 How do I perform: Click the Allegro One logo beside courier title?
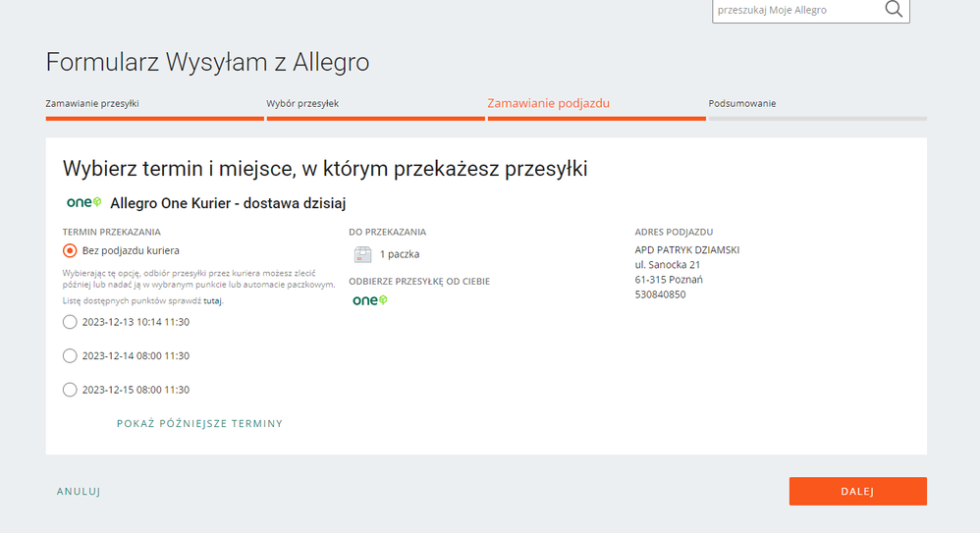(83, 202)
